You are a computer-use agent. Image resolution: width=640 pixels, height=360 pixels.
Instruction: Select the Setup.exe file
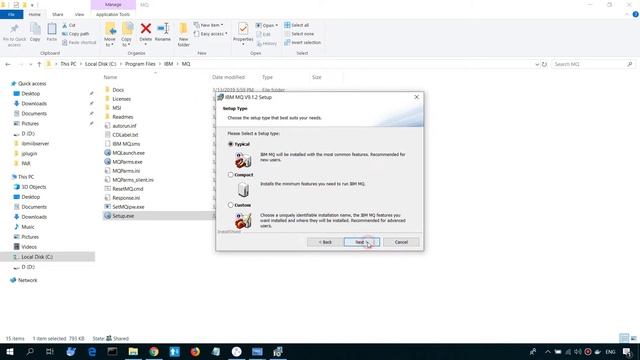point(123,216)
